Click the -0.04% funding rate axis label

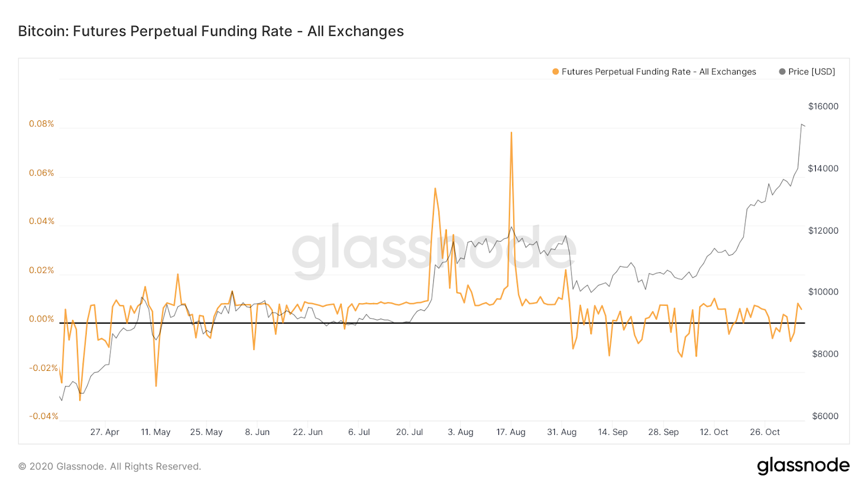point(43,416)
